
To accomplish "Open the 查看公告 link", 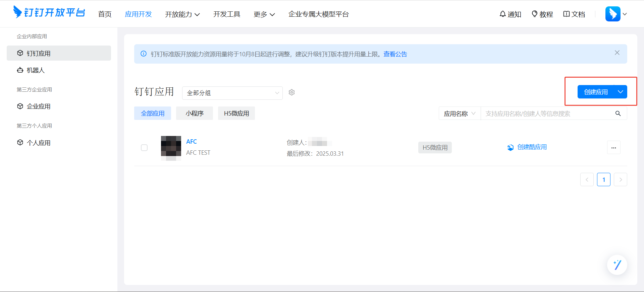I will (x=395, y=54).
